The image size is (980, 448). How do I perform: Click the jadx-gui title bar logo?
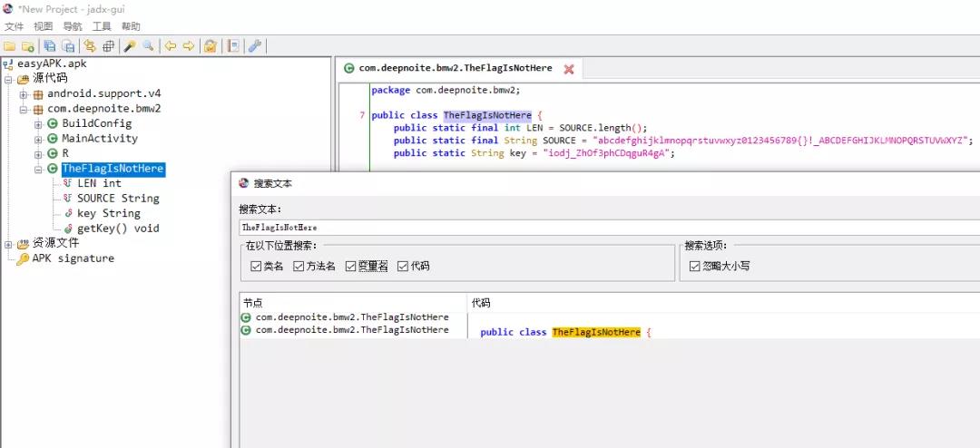(x=7, y=8)
